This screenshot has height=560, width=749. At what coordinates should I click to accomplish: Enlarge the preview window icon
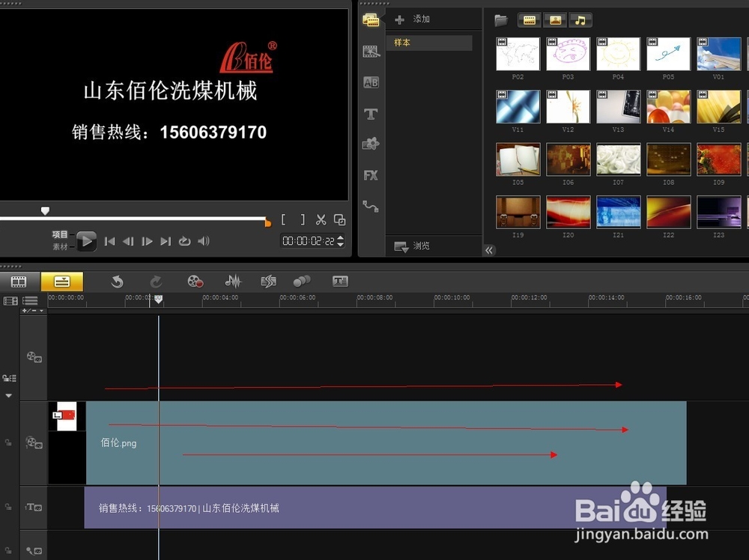(339, 219)
